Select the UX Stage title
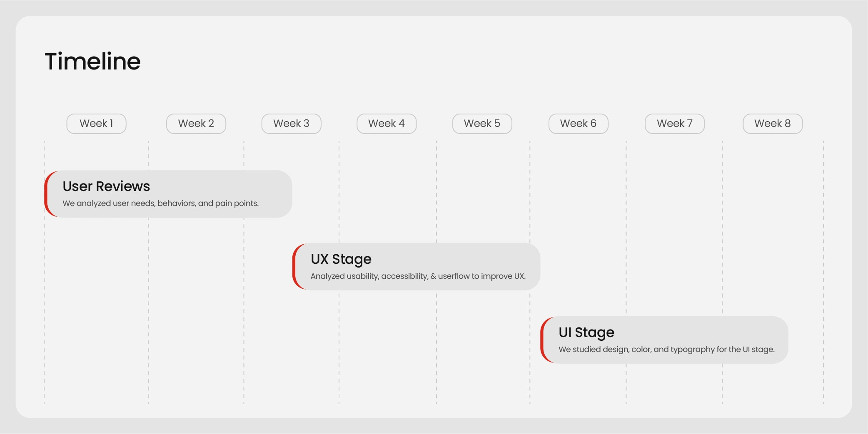The height and width of the screenshot is (434, 868). pyautogui.click(x=341, y=259)
